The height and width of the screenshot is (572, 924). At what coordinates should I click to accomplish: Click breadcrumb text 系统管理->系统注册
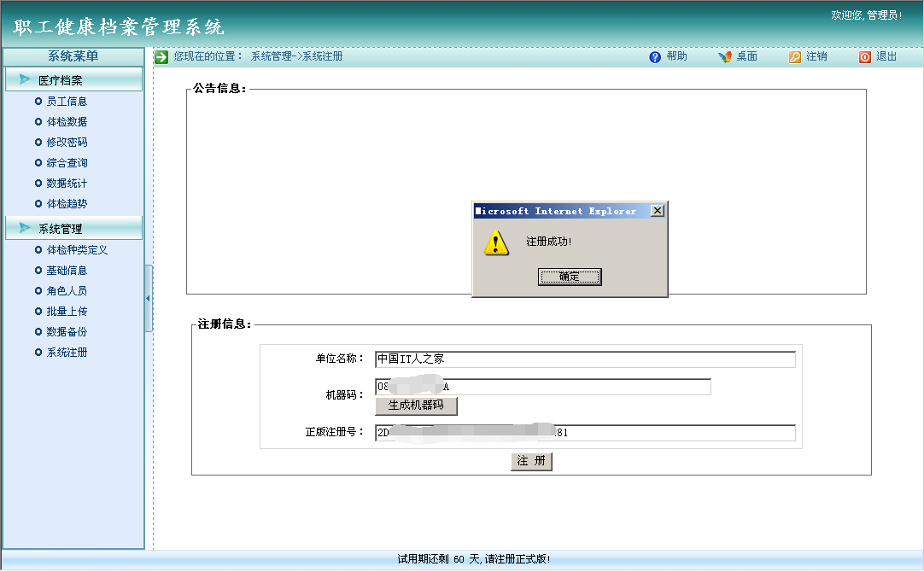296,56
